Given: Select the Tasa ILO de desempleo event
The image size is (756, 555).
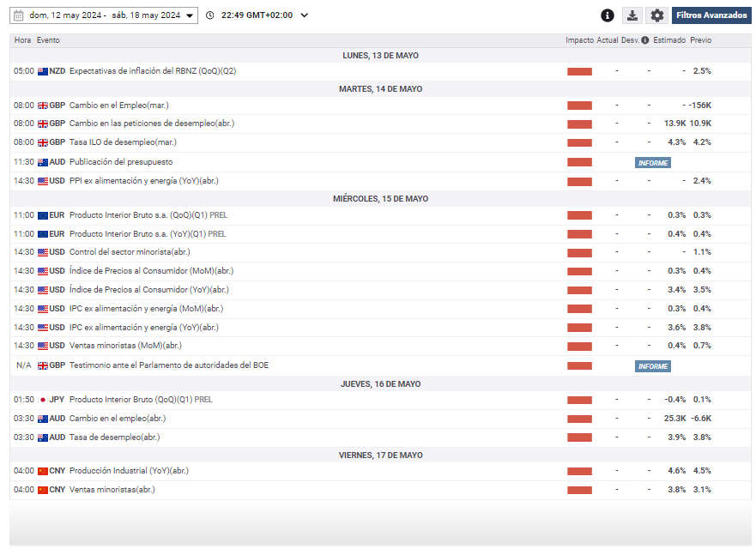Looking at the screenshot, I should click(123, 142).
